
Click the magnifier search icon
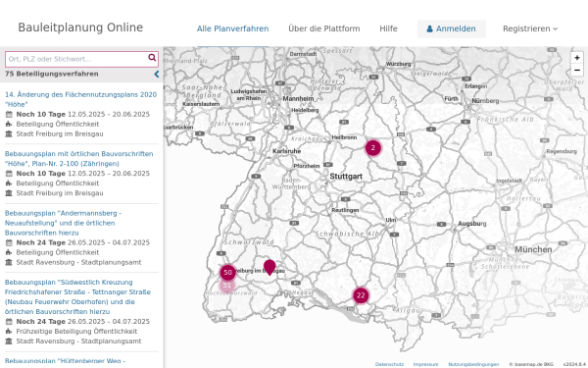pyautogui.click(x=152, y=58)
